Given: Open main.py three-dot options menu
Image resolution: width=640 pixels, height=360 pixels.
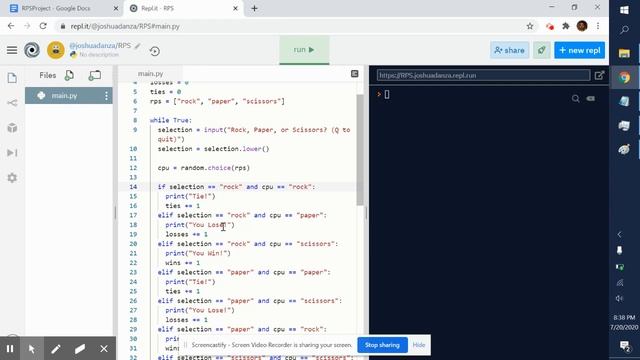Looking at the screenshot, I should point(106,96).
